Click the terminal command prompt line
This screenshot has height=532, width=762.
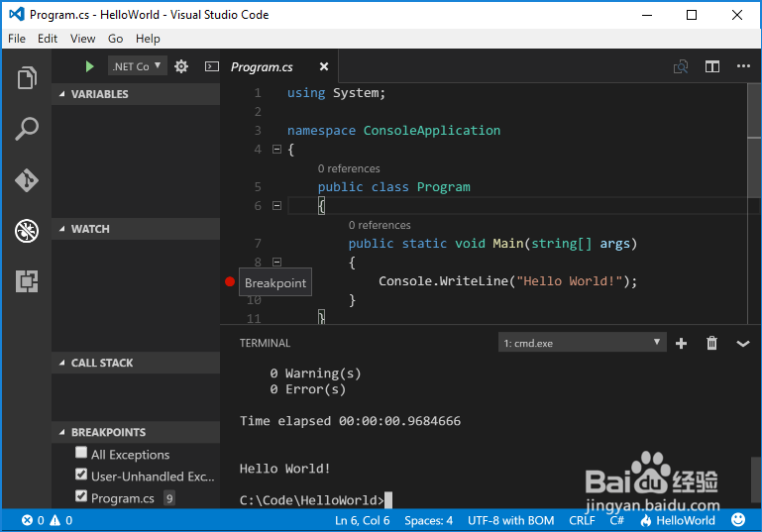coord(316,500)
